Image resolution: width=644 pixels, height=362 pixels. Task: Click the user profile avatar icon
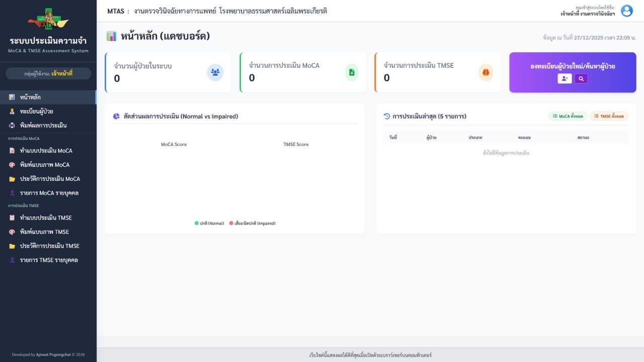click(626, 11)
